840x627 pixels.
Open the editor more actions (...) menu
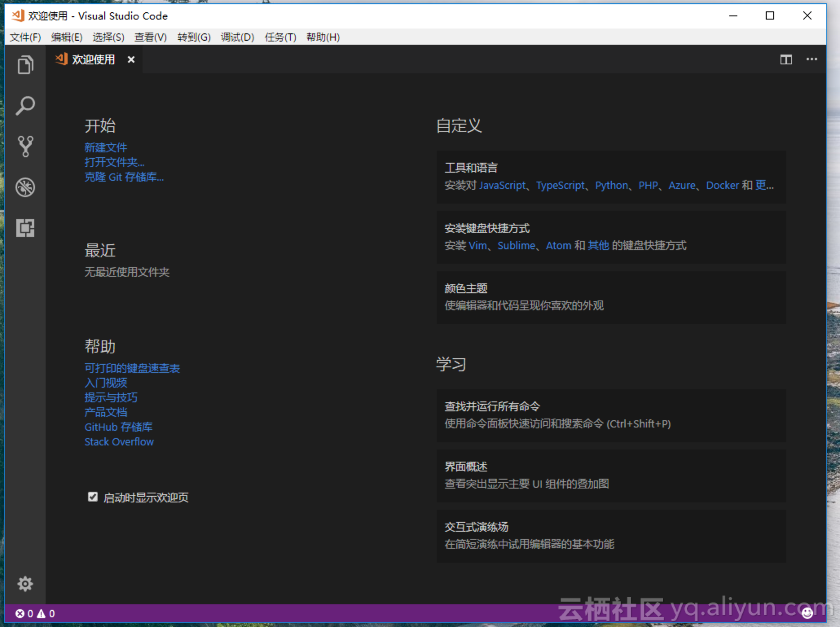click(x=811, y=59)
